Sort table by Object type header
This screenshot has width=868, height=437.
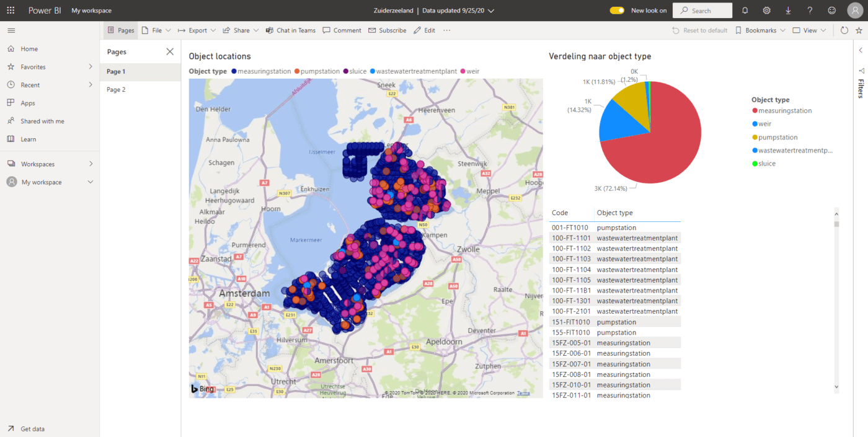click(615, 213)
